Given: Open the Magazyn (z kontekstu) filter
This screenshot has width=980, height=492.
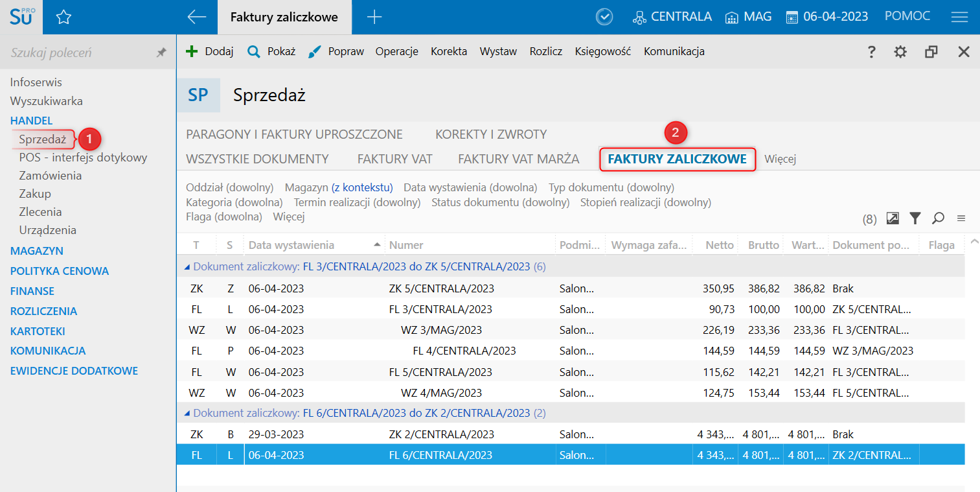Looking at the screenshot, I should point(339,187).
